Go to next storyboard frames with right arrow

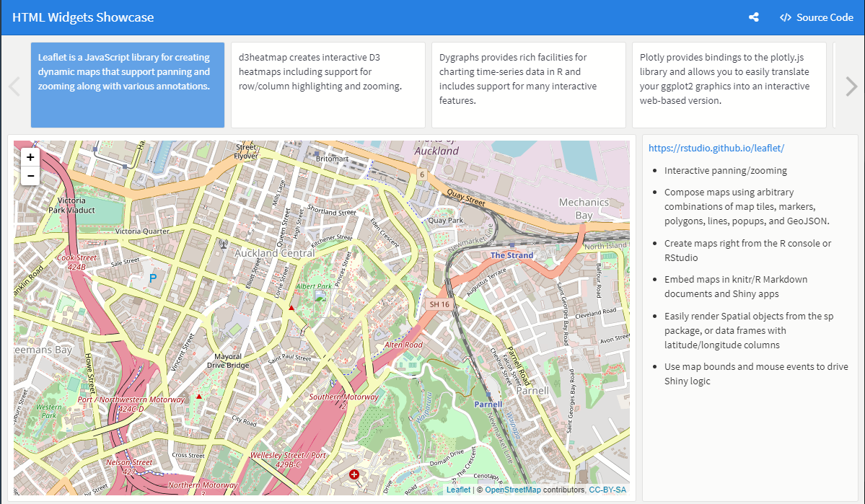pos(851,87)
